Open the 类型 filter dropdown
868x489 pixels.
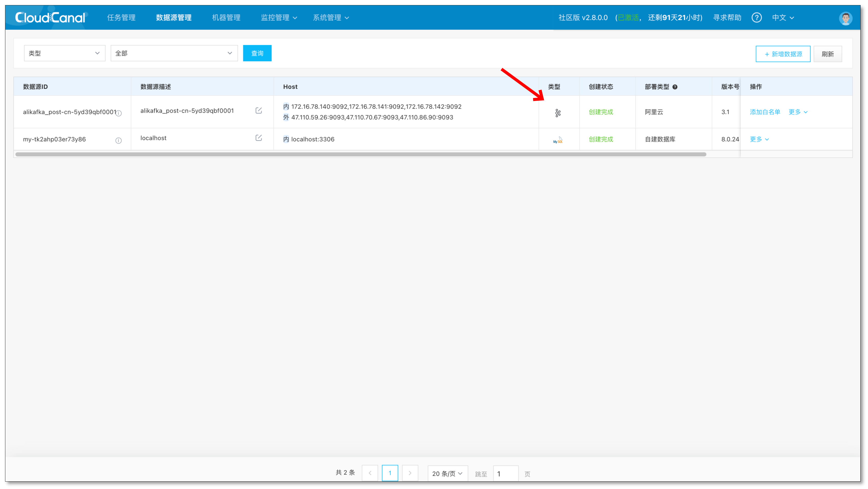tap(65, 53)
